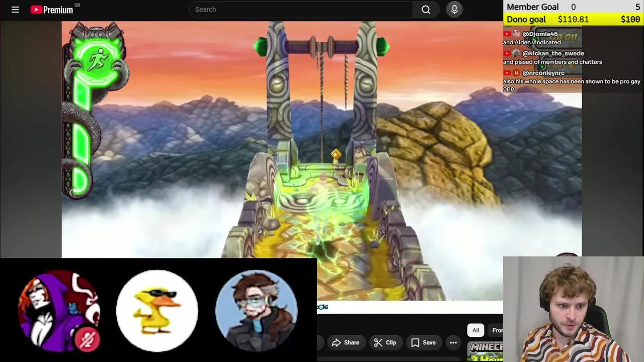Click the Member Goal overlay bar

[x=574, y=7]
